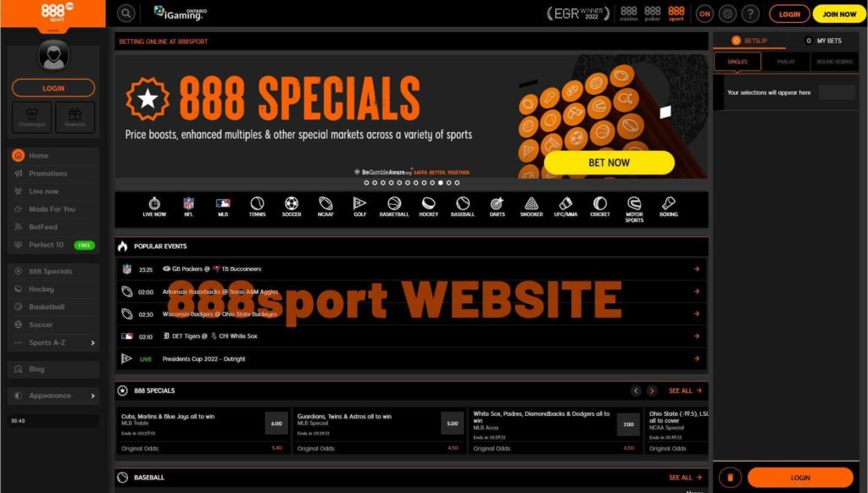Select the last banner carousel dot
Viewport: 868px width, 493px height.
(x=457, y=183)
